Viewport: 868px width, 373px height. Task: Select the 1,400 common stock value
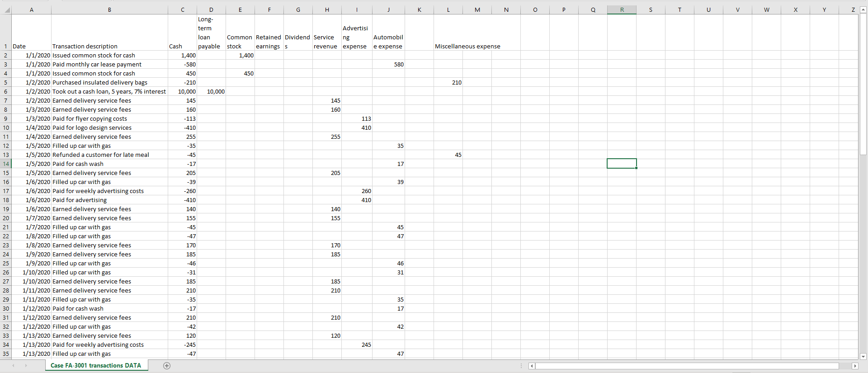pos(240,55)
